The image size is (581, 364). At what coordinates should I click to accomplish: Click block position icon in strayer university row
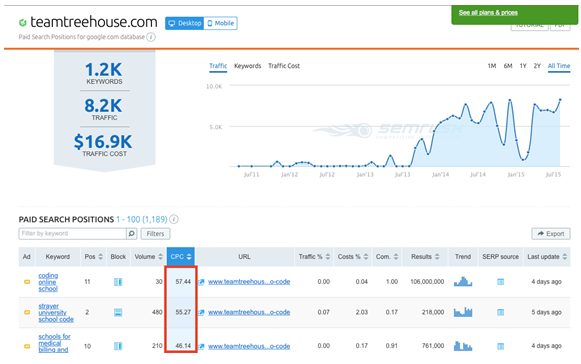pos(118,312)
